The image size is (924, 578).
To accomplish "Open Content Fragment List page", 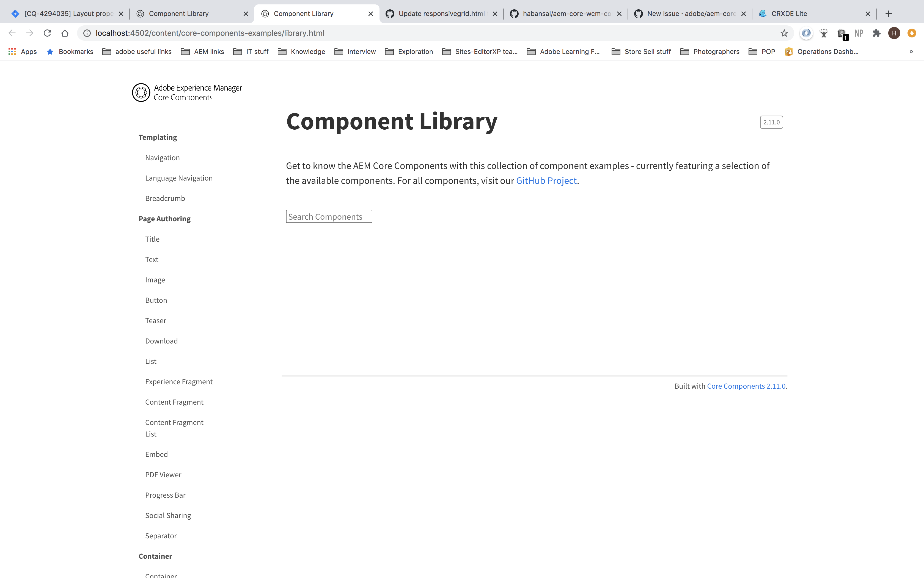I will [174, 428].
